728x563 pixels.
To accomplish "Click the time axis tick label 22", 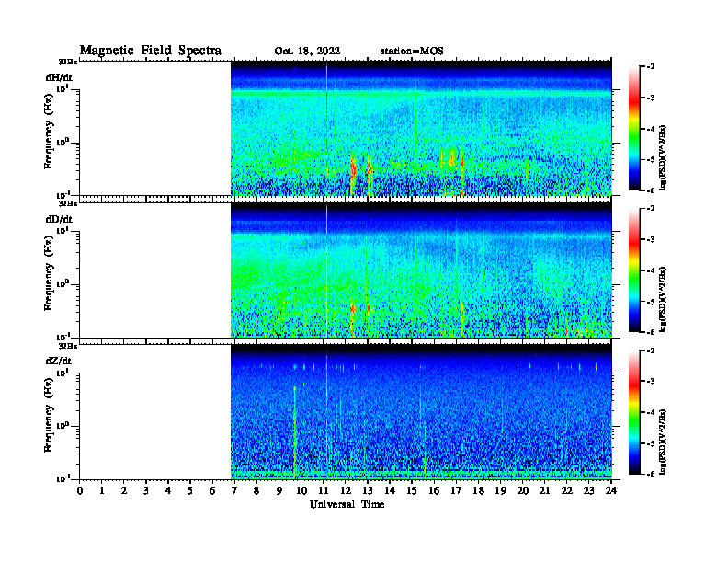I will click(x=567, y=490).
